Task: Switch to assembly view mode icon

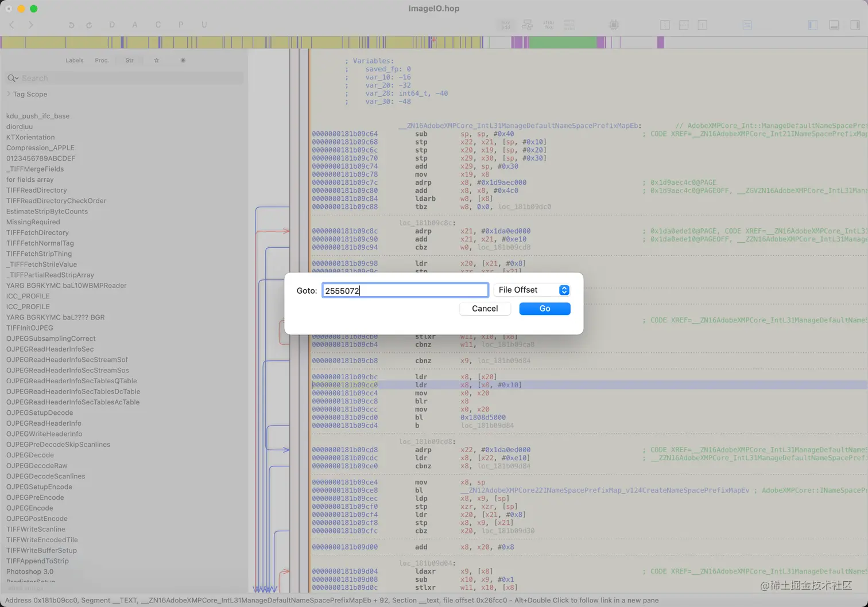Action: [506, 25]
